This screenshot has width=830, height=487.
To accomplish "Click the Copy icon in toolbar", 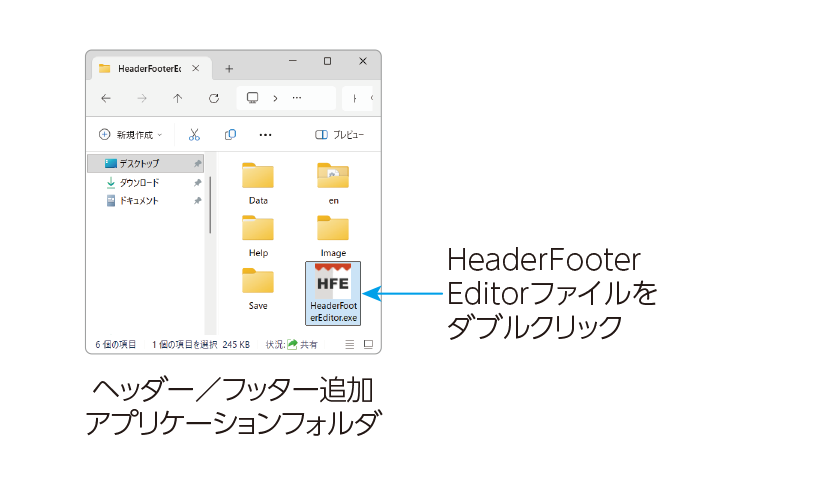I will pos(230,135).
